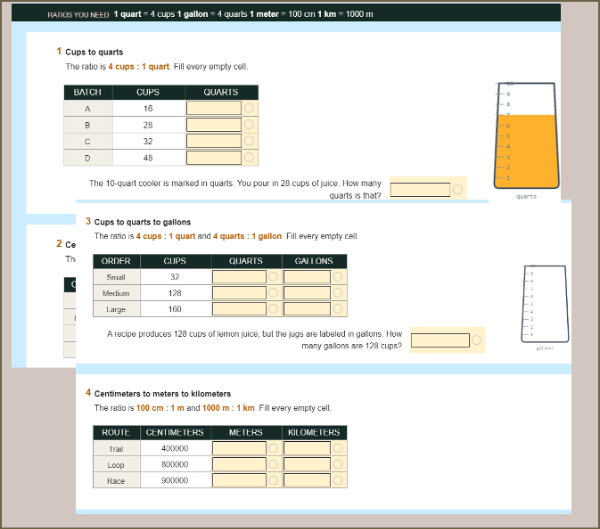Click the circle after Small quarts field
The height and width of the screenshot is (529, 600).
click(x=273, y=277)
